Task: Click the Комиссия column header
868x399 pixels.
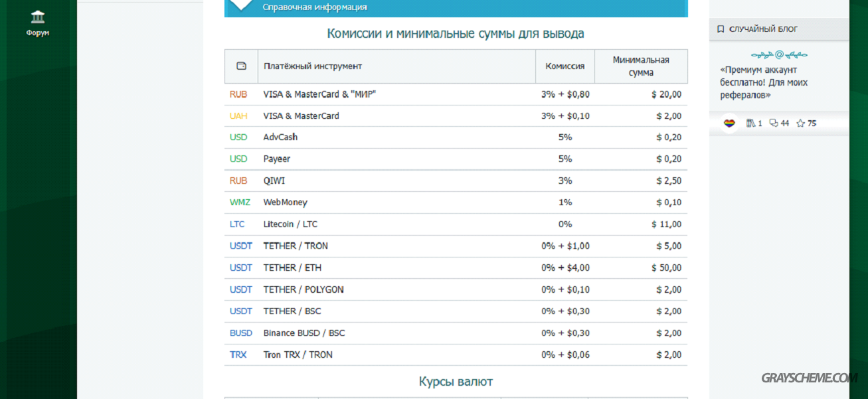Action: click(x=565, y=66)
